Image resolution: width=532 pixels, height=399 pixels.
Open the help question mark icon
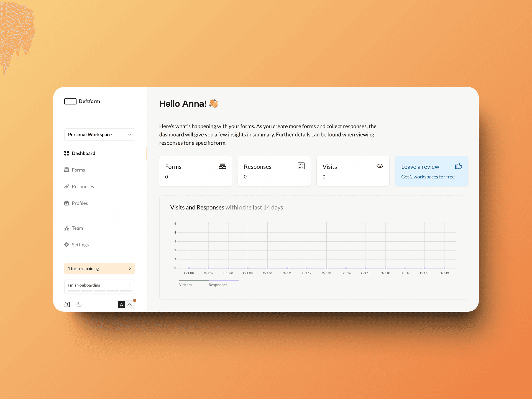click(67, 305)
